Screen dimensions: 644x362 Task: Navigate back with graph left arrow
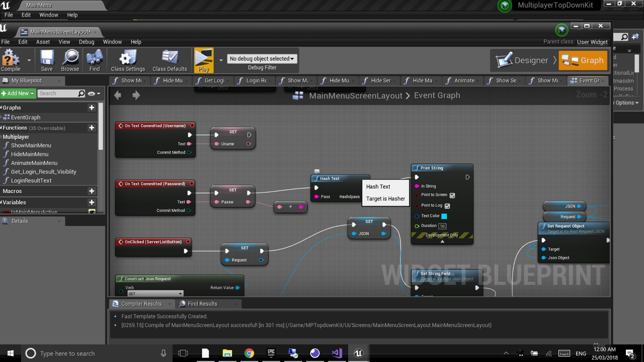tap(118, 95)
